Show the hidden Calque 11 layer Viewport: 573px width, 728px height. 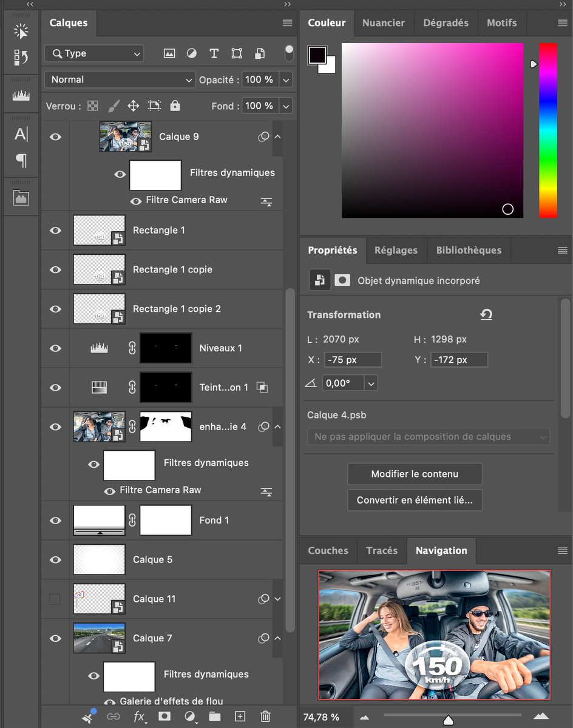tap(55, 599)
